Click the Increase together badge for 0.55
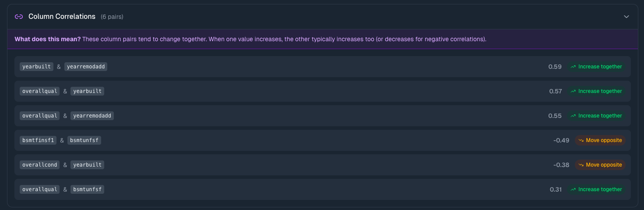Image resolution: width=644 pixels, height=210 pixels. [596, 116]
